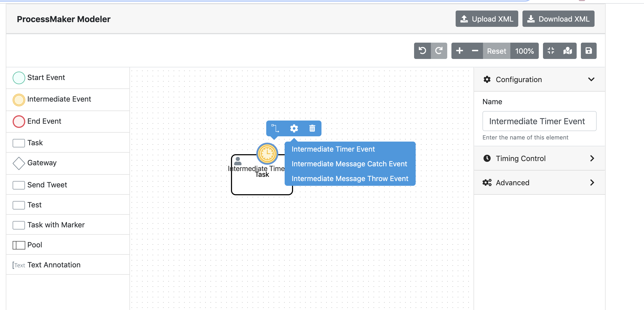Click the undo icon
This screenshot has width=644, height=310.
pyautogui.click(x=422, y=51)
